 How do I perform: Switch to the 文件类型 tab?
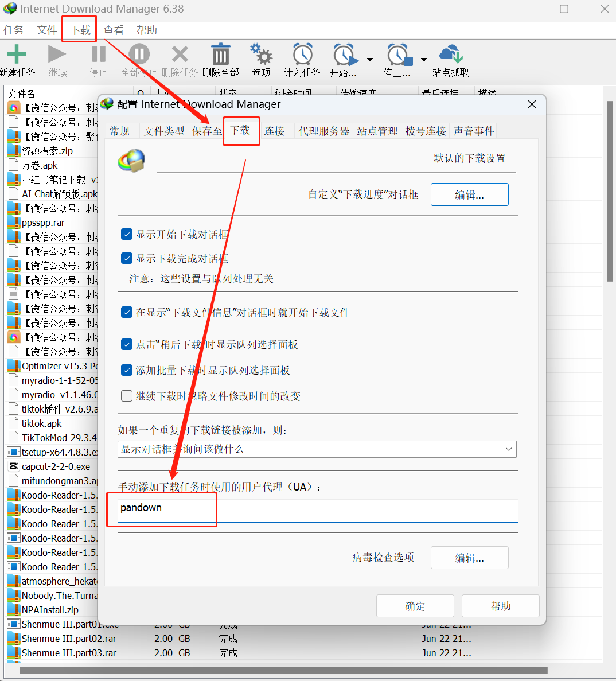pos(164,131)
